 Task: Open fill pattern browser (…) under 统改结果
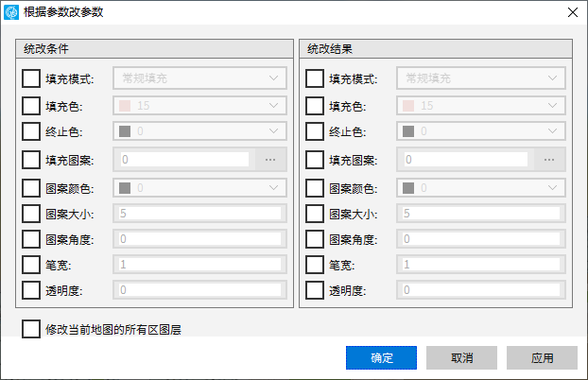[549, 160]
